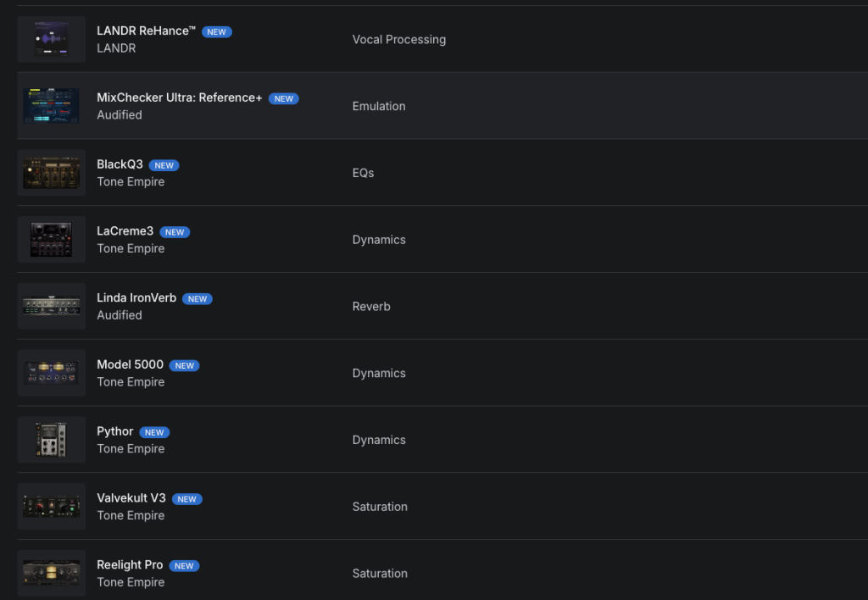Click the Emulation category label
The image size is (868, 600).
[x=379, y=106]
